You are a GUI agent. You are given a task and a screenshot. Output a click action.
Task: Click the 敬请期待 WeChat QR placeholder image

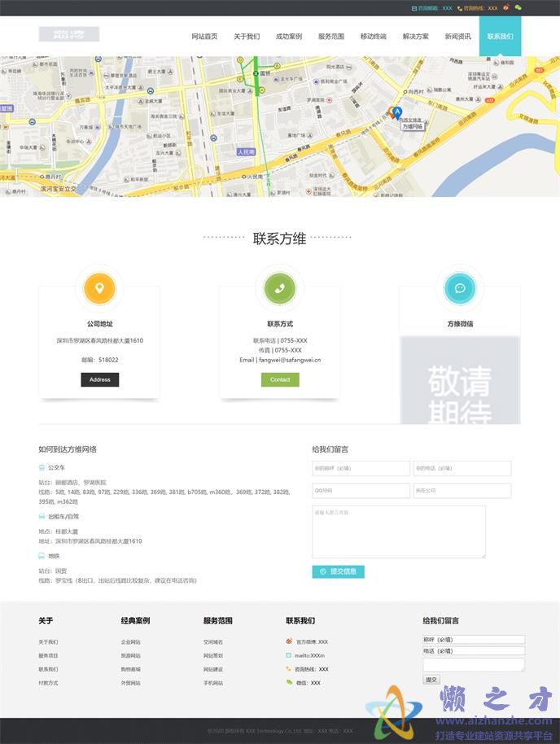461,380
